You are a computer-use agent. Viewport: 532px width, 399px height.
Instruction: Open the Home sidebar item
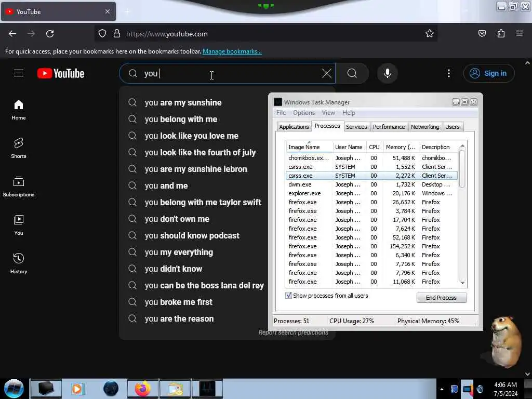coord(19,110)
